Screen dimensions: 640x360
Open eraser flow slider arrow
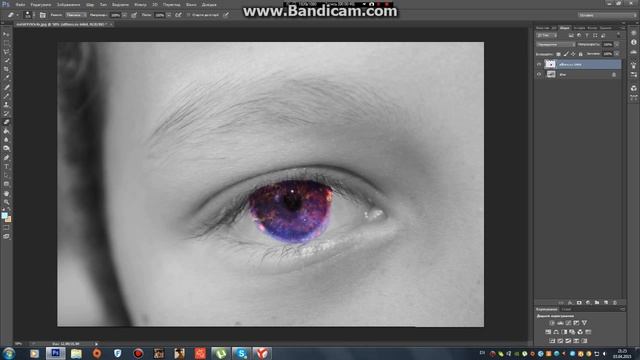[169, 15]
